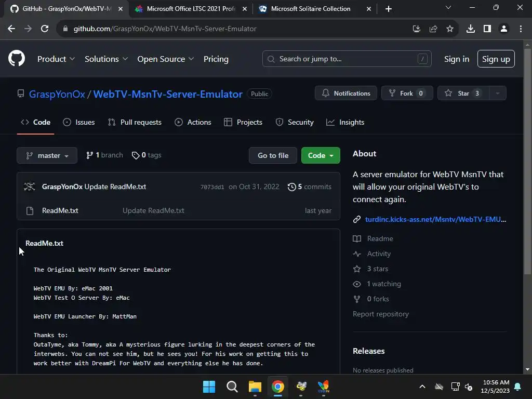Expand the Star lists dropdown arrow

pos(498,93)
